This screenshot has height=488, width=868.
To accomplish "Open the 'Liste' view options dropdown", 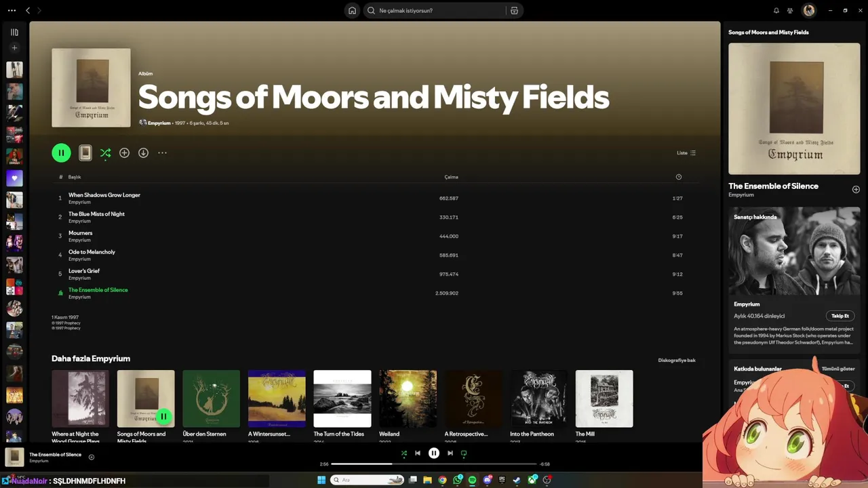I will click(x=686, y=152).
